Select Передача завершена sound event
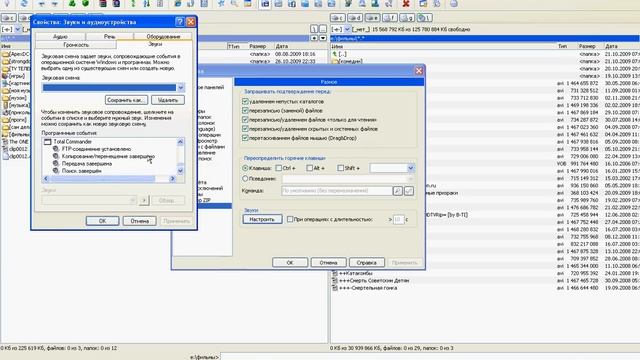This screenshot has height=360, width=640. 87,164
